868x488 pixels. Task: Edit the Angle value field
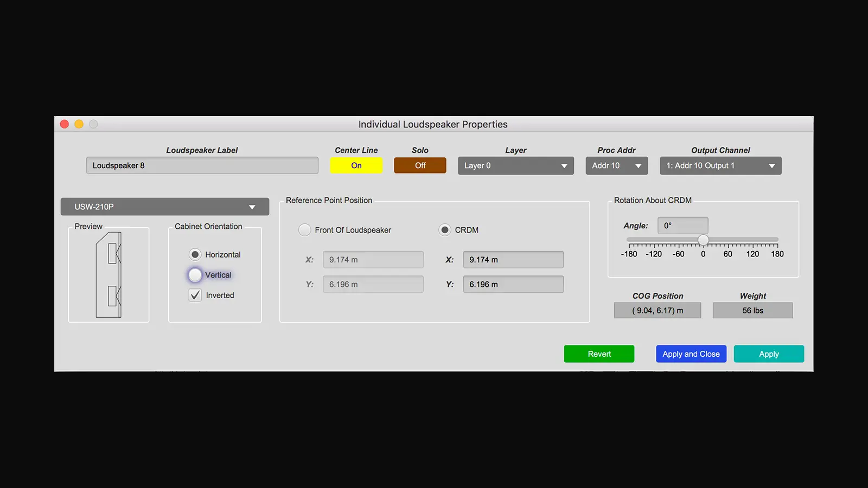tap(682, 226)
